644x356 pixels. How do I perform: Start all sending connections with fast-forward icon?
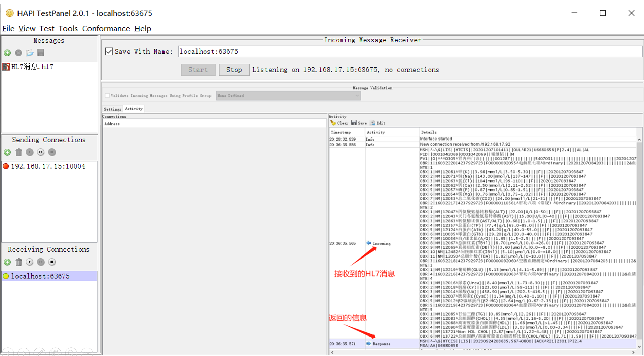pos(41,152)
